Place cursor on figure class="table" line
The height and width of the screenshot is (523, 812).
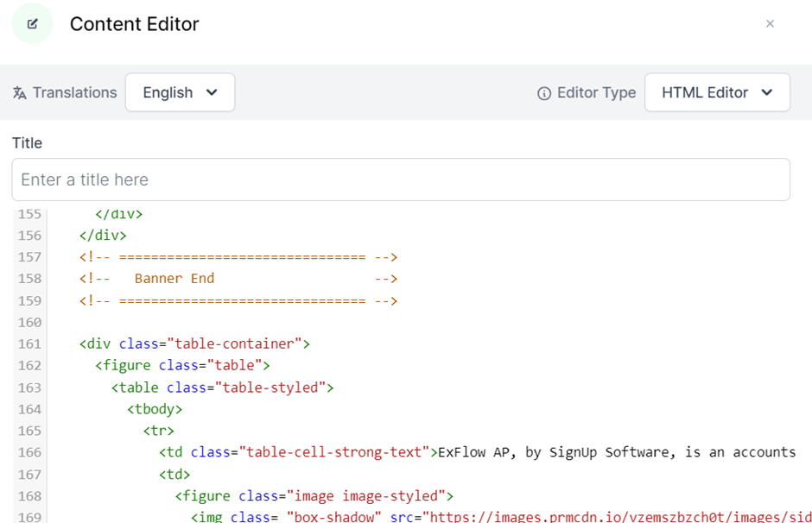[182, 365]
